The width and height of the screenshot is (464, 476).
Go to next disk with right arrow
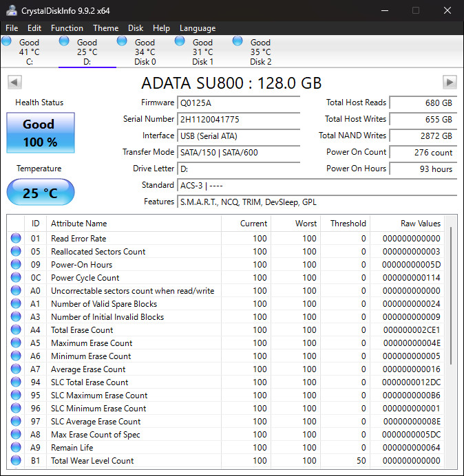tap(450, 83)
